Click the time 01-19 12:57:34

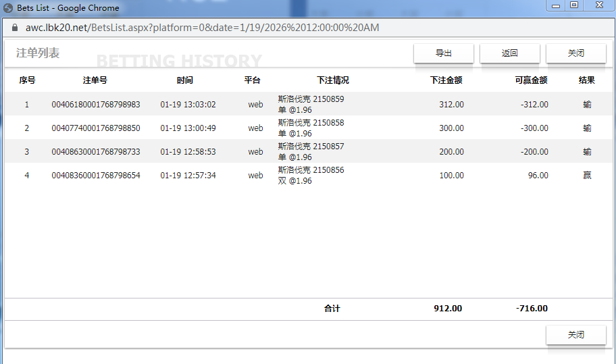click(188, 175)
